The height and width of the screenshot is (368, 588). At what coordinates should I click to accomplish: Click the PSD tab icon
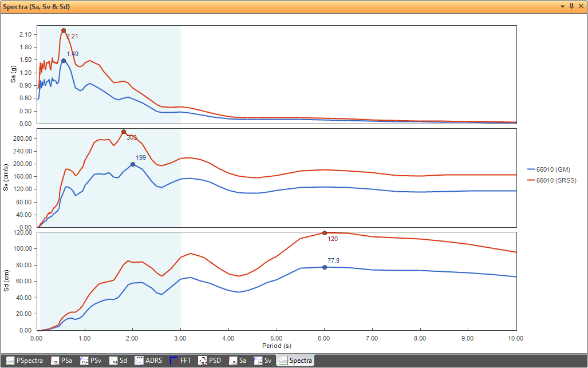pyautogui.click(x=202, y=361)
